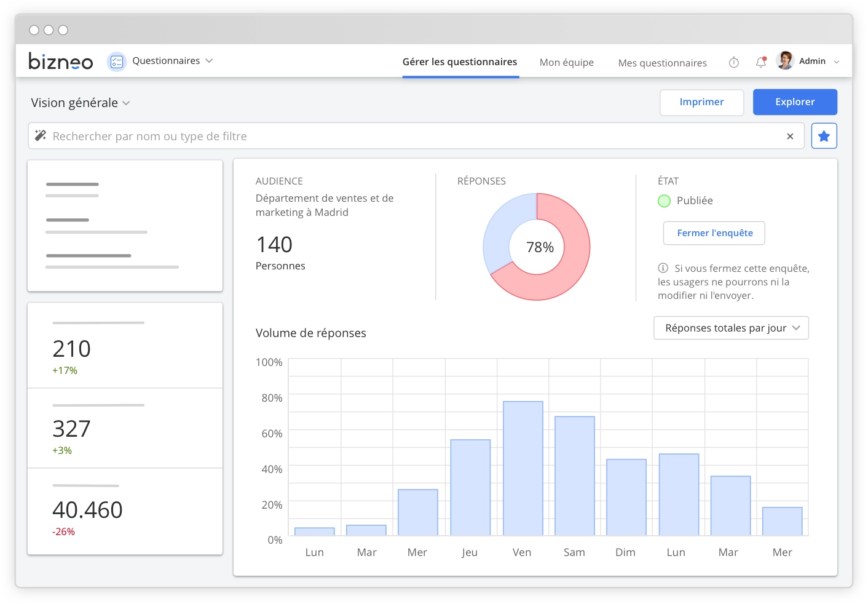
Task: Click the Département de ventes audience text
Action: click(x=325, y=205)
